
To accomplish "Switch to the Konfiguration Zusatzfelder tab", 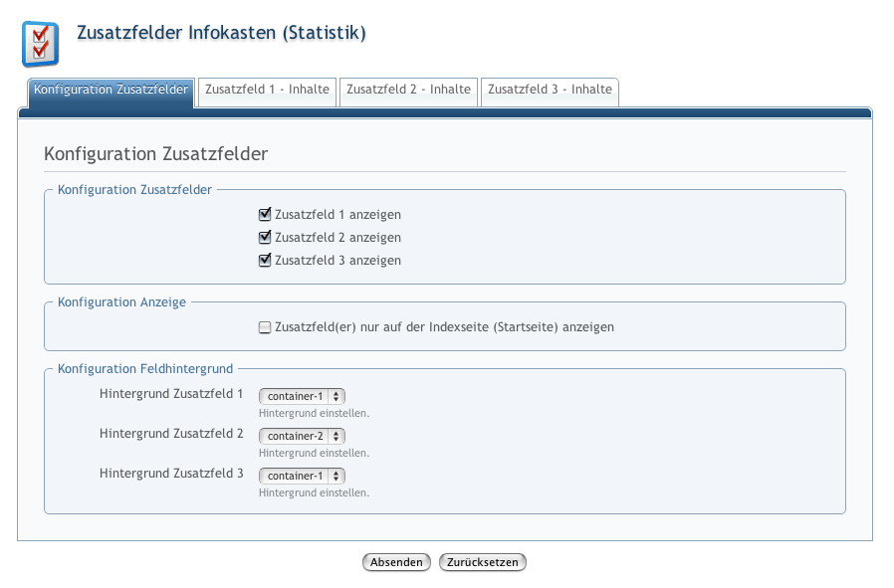I will [111, 90].
